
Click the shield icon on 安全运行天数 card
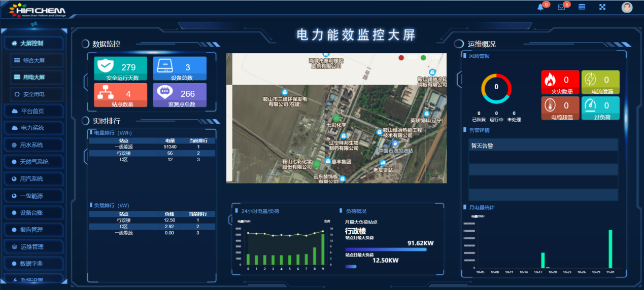pos(105,66)
